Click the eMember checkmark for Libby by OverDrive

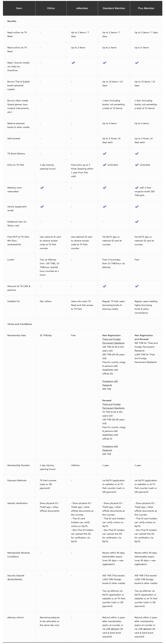[73, 63]
